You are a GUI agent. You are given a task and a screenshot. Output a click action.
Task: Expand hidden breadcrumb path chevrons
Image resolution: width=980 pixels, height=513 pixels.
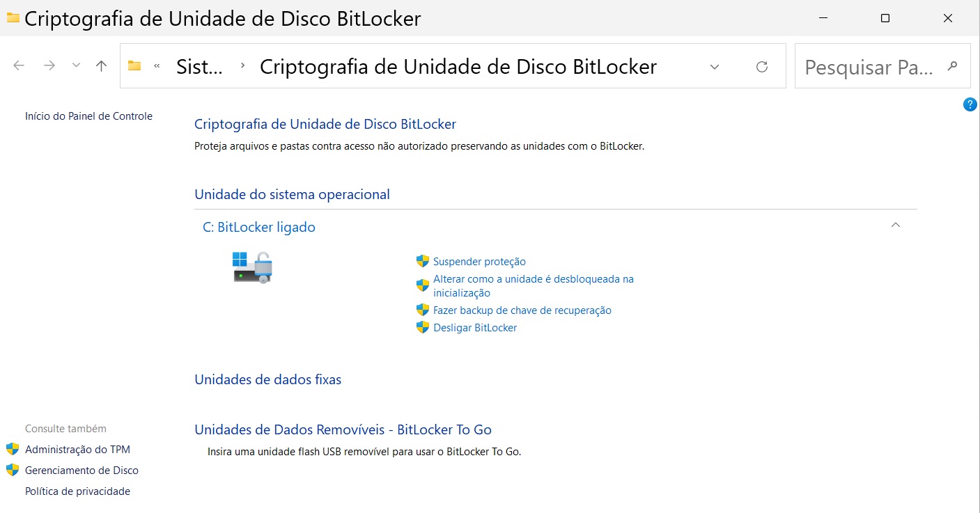tap(157, 66)
